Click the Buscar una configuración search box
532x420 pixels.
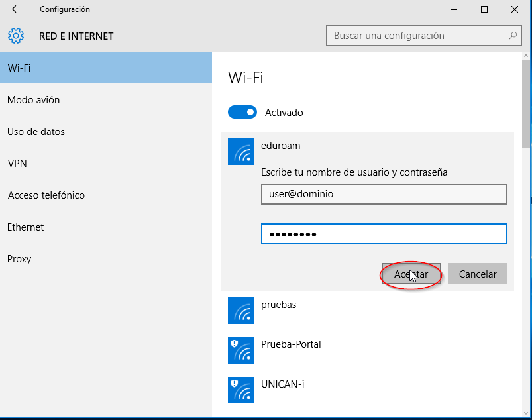(x=424, y=36)
